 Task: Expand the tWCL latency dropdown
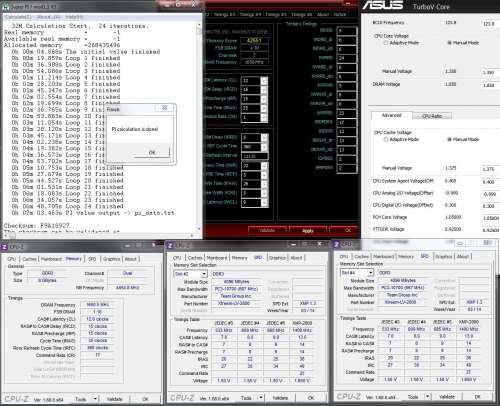click(x=264, y=202)
